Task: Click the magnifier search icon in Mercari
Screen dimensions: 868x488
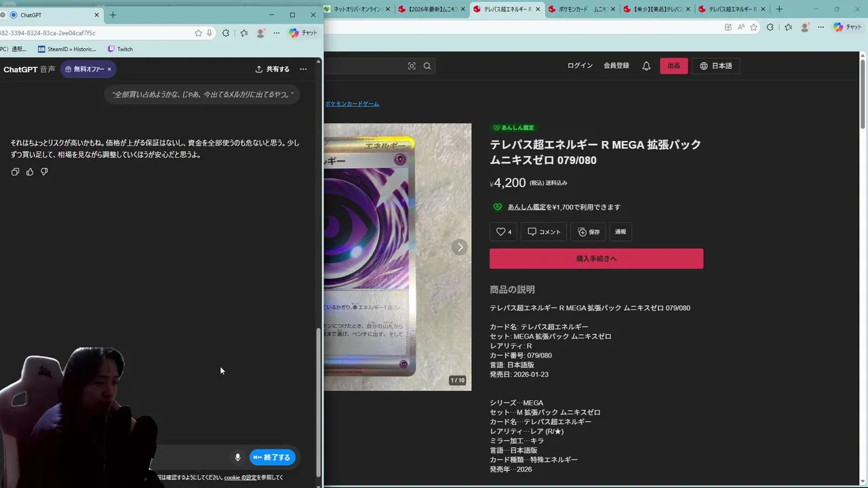Action: 427,66
